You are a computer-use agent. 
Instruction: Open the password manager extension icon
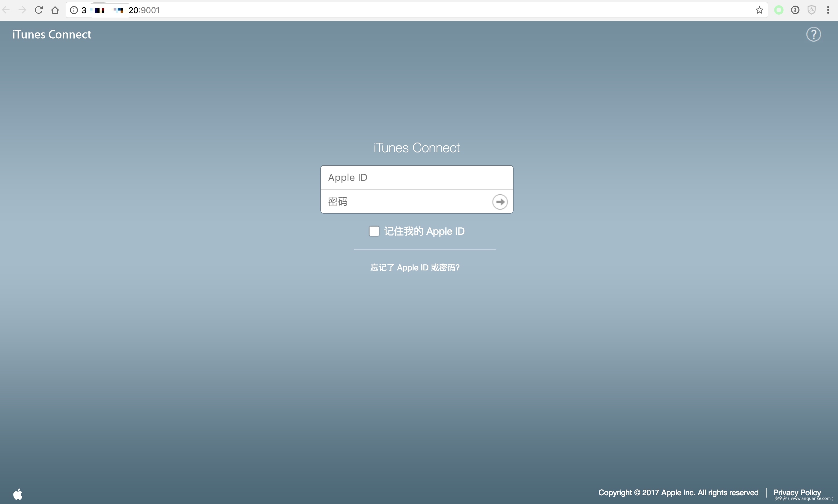[795, 10]
